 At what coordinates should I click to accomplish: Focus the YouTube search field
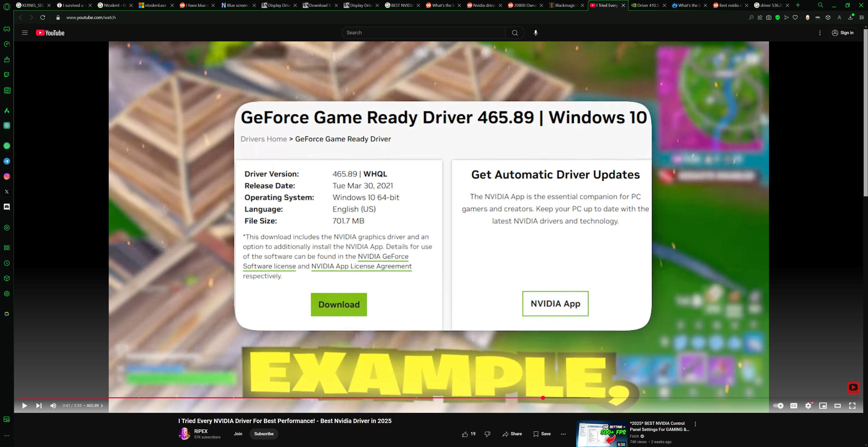[x=424, y=33]
